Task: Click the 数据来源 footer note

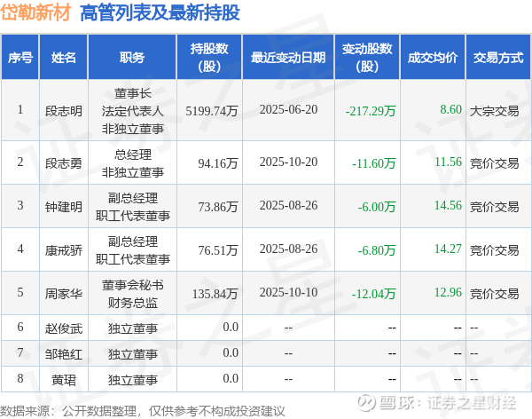Action: tap(143, 411)
